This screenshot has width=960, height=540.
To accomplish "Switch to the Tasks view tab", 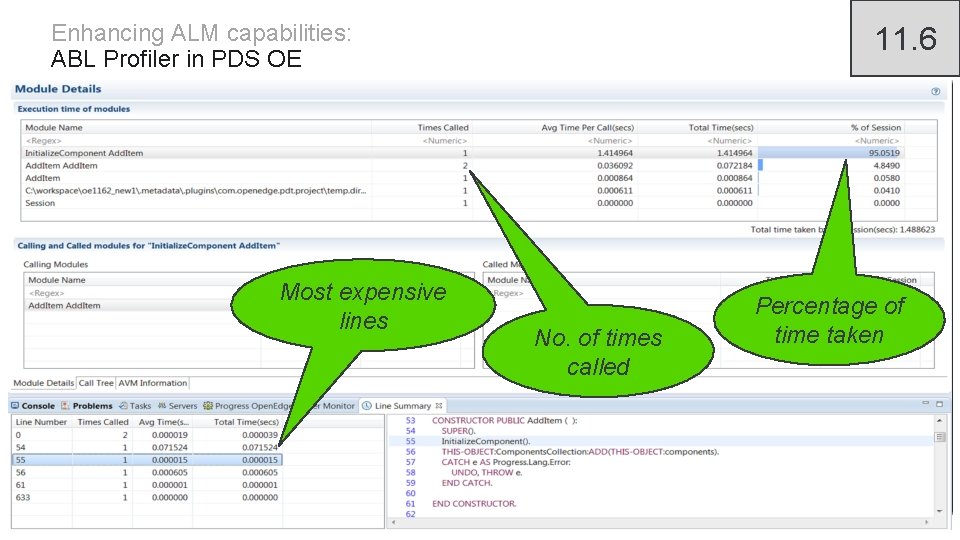I will (135, 405).
